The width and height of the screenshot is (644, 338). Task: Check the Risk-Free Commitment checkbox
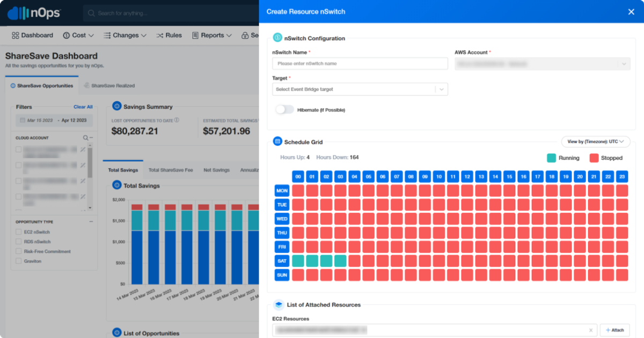(19, 252)
